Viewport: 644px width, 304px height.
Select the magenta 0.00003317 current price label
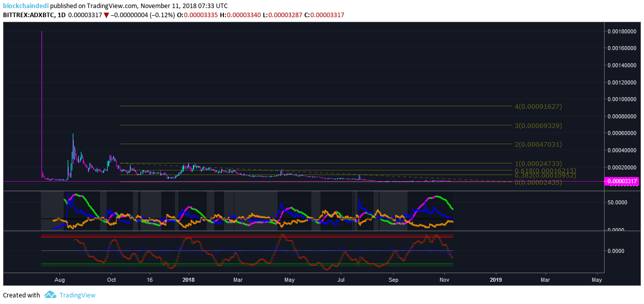click(x=622, y=181)
